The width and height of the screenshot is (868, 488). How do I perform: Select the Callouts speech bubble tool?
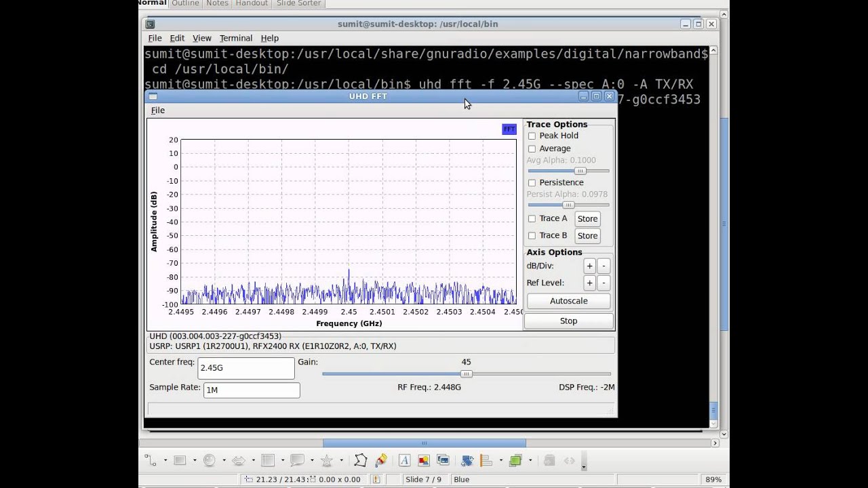point(297,460)
